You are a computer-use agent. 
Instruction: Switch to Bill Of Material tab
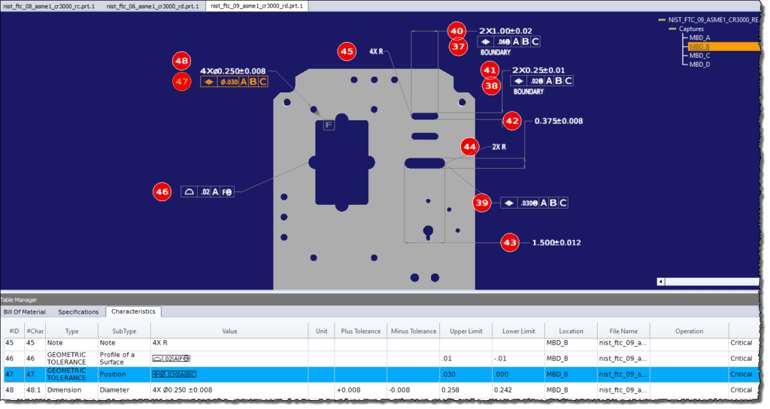(x=25, y=312)
